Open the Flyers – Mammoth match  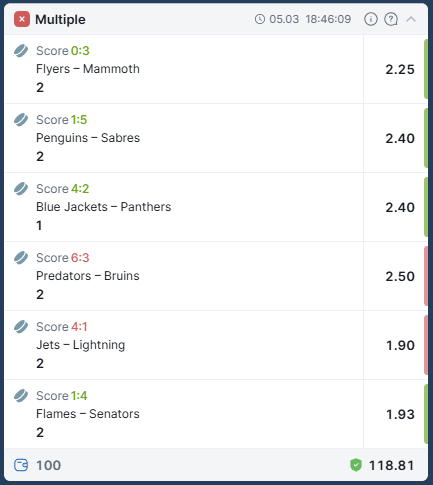pyautogui.click(x=88, y=69)
